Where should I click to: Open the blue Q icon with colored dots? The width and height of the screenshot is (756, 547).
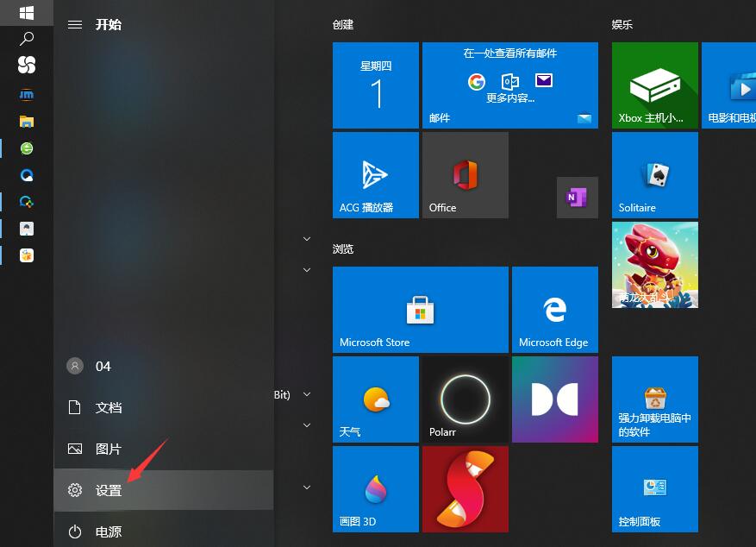click(27, 202)
